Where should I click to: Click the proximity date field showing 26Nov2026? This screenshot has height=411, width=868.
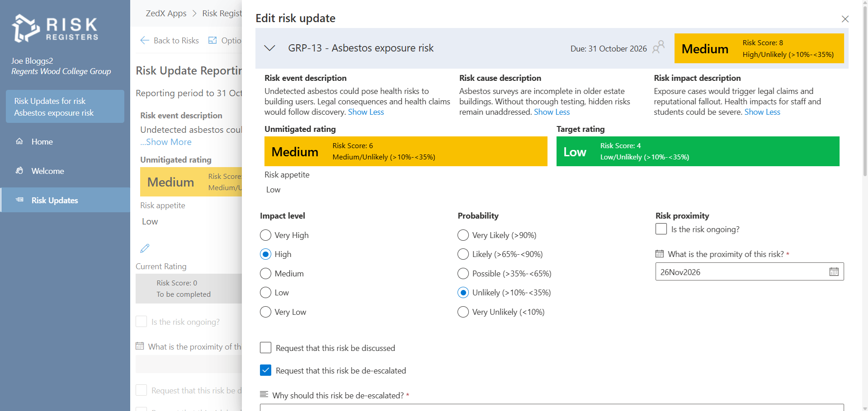[x=750, y=272]
